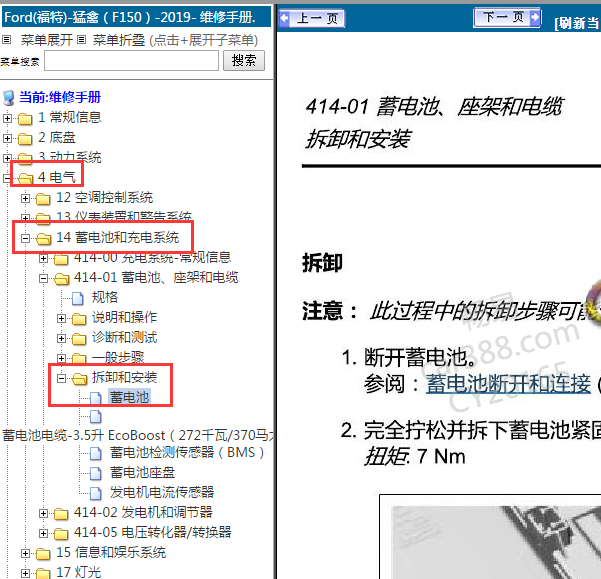Open 蓄电池电缆-3.5升 EcoBoost entry
The height and width of the screenshot is (579, 601).
point(138,435)
